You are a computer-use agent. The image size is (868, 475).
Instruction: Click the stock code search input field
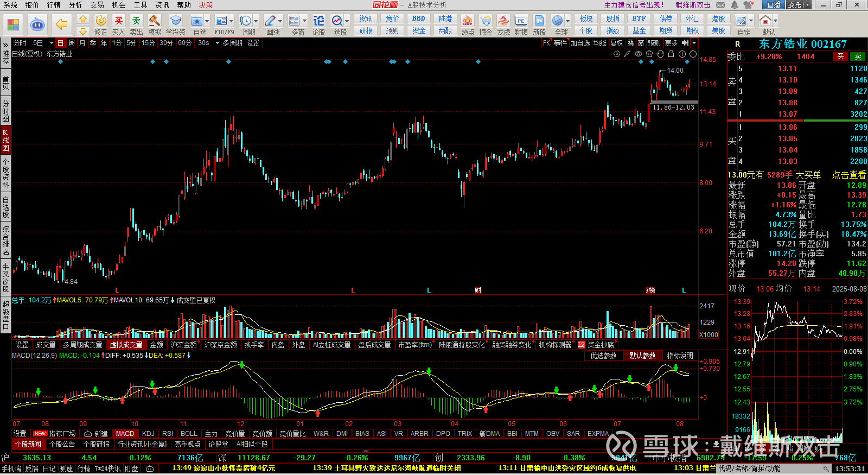pos(774,468)
